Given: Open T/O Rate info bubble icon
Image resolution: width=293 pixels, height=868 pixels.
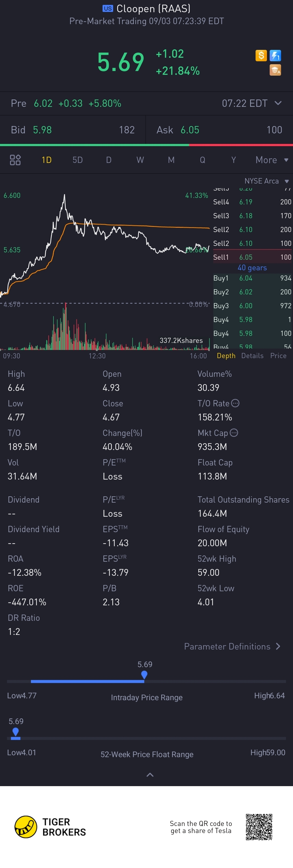Looking at the screenshot, I should click(x=235, y=403).
